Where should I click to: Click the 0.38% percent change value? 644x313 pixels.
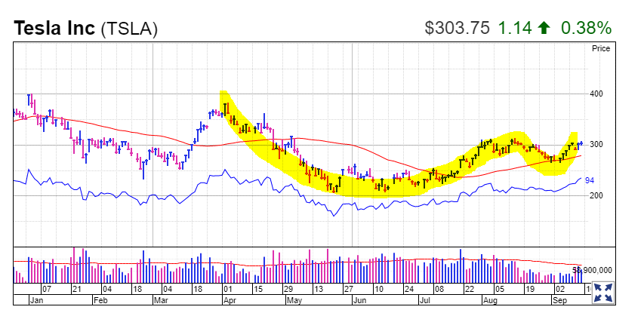(x=585, y=29)
